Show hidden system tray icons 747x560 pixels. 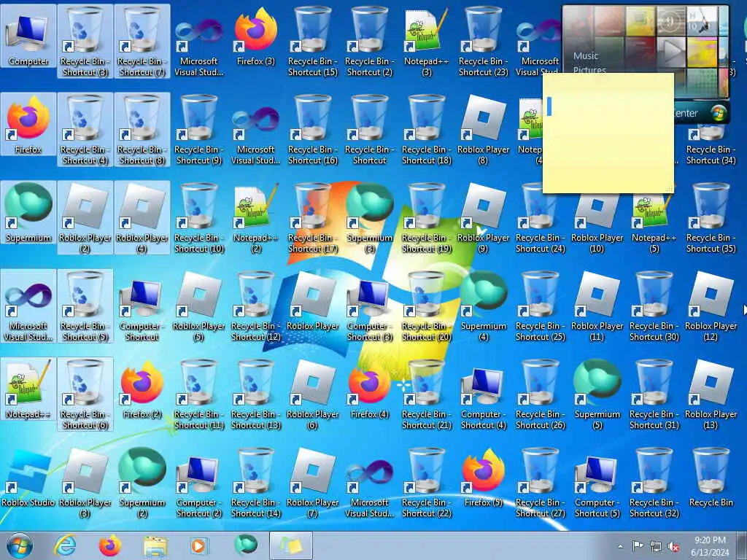click(x=620, y=546)
